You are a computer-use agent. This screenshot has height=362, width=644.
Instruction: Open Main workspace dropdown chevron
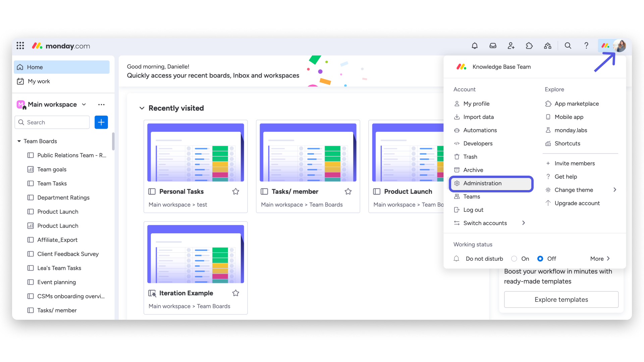click(84, 105)
